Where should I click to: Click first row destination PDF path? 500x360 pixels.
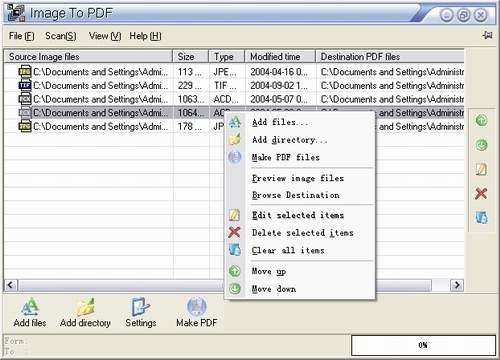point(392,72)
